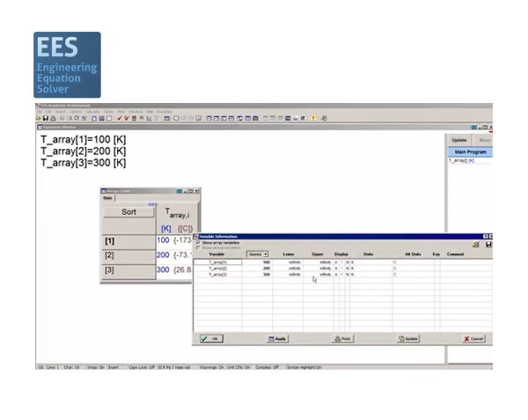
Task: Click upper limit infinity in T_array[2] row
Action: coord(326,269)
